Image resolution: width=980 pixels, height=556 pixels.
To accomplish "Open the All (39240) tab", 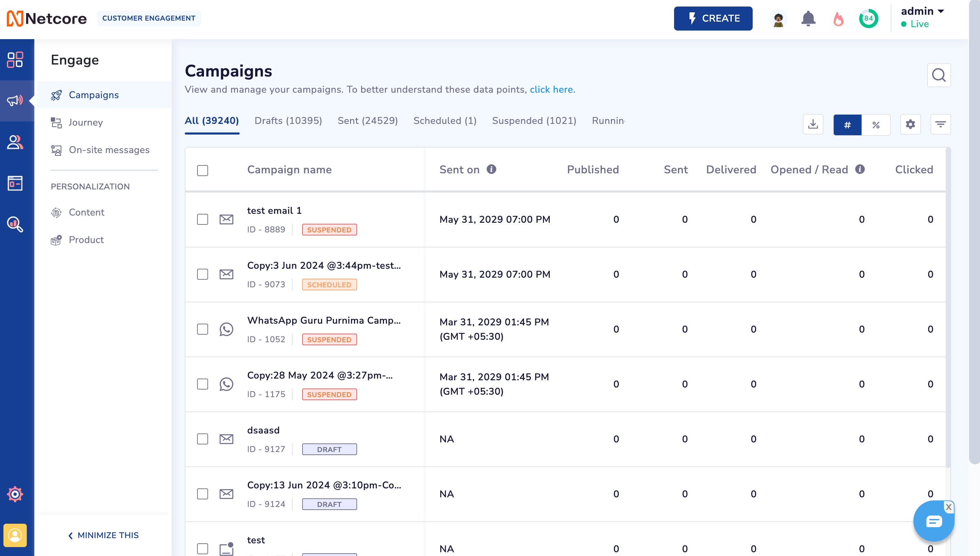I will (212, 121).
